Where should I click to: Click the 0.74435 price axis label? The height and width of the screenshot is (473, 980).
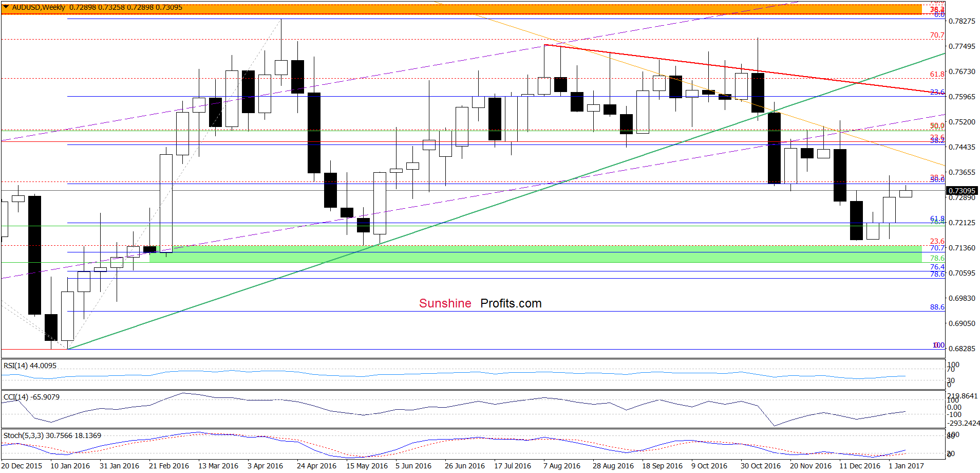(x=962, y=147)
